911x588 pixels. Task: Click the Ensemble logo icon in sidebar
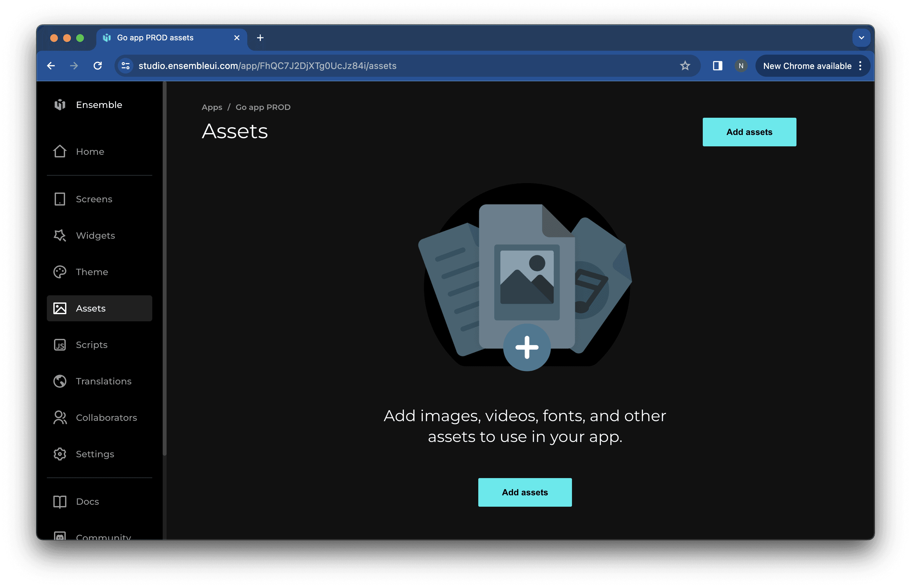click(60, 105)
